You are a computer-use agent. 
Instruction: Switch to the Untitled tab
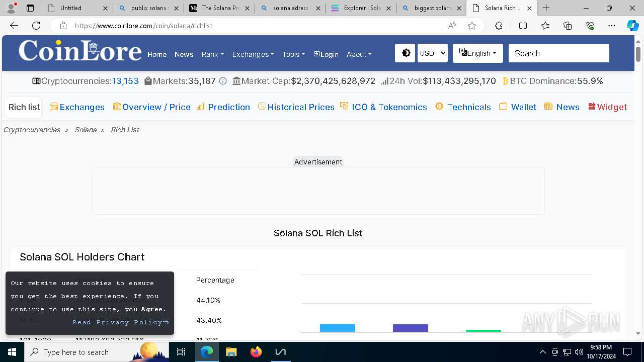(x=77, y=8)
